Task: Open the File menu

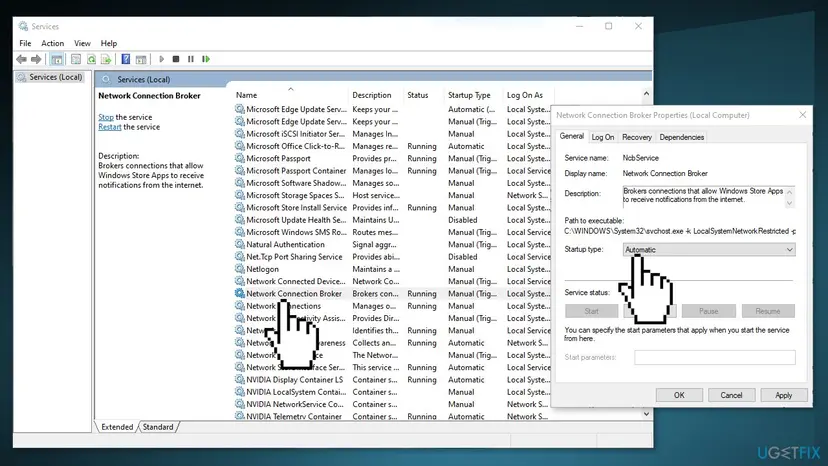Action: [25, 43]
